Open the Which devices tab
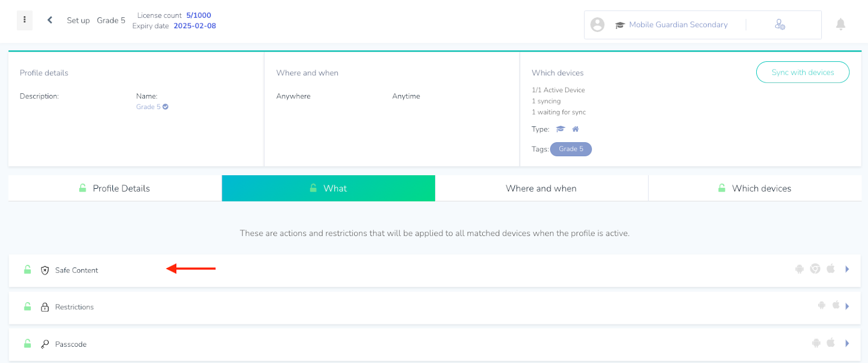Screen dimensions: 868x363 [755, 188]
